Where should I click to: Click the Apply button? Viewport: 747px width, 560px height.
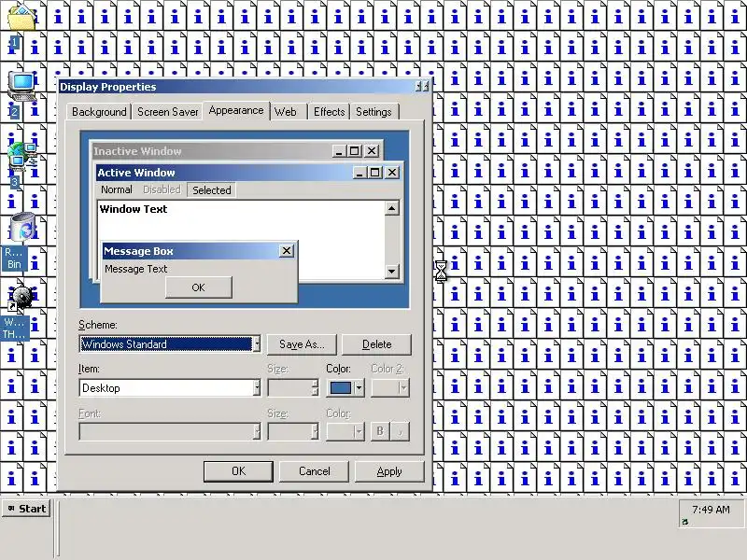[389, 471]
